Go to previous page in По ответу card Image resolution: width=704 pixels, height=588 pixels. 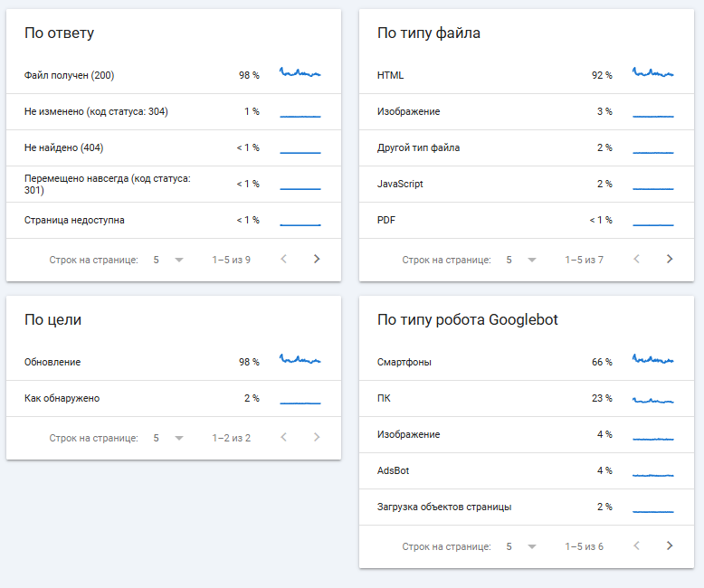point(284,260)
